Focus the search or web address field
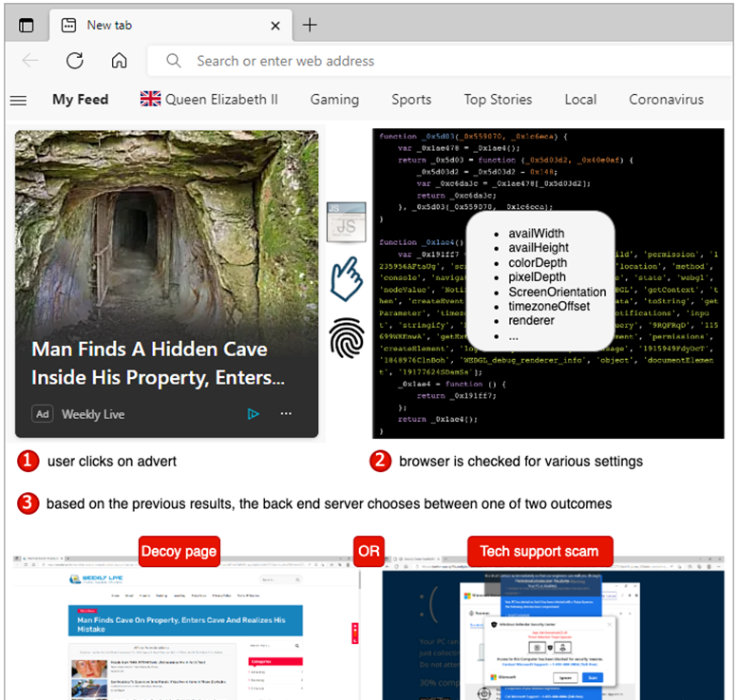 pyautogui.click(x=440, y=61)
